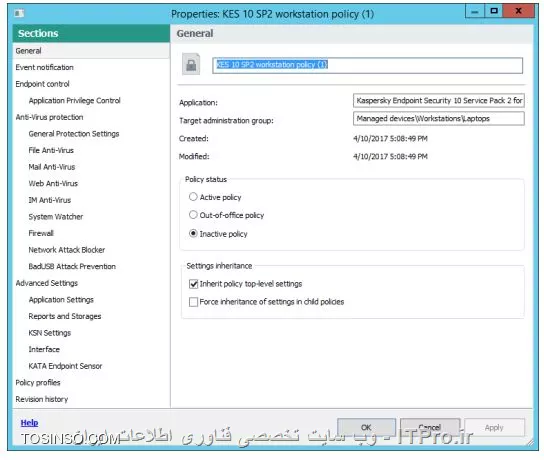544x460 pixels.
Task: Open Reports and Storages section
Action: (x=65, y=316)
